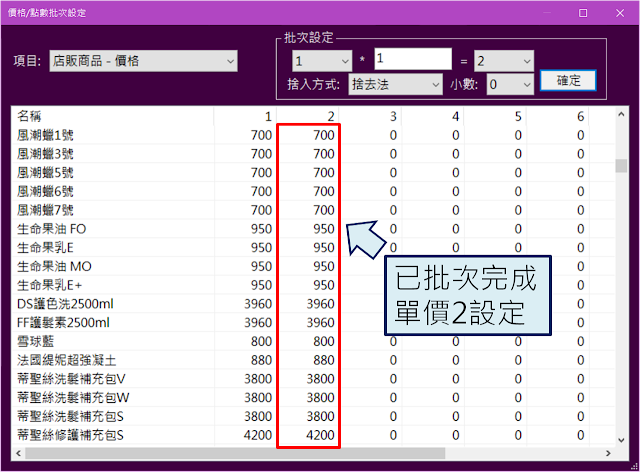Click column 4 value of 蒂聖絲洗髮補充包V

pyautogui.click(x=456, y=379)
